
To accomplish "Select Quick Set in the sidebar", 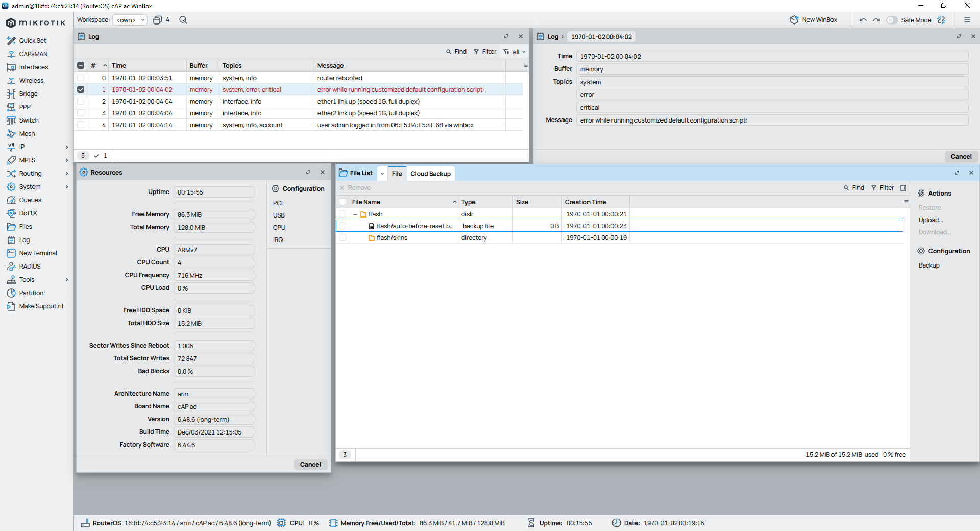I will tap(32, 40).
